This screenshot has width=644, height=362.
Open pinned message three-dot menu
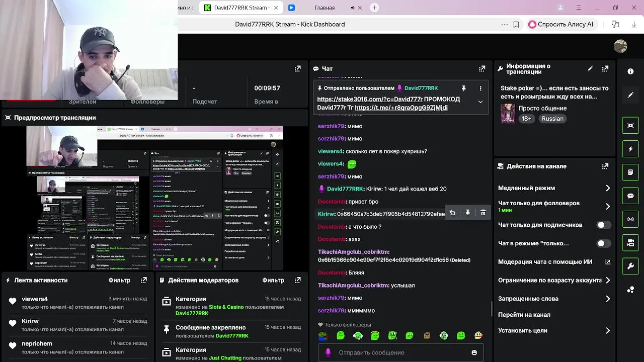coord(480,88)
